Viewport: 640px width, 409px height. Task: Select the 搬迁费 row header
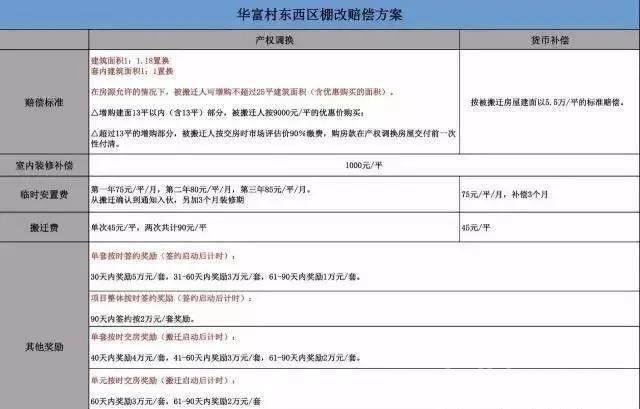coord(44,228)
